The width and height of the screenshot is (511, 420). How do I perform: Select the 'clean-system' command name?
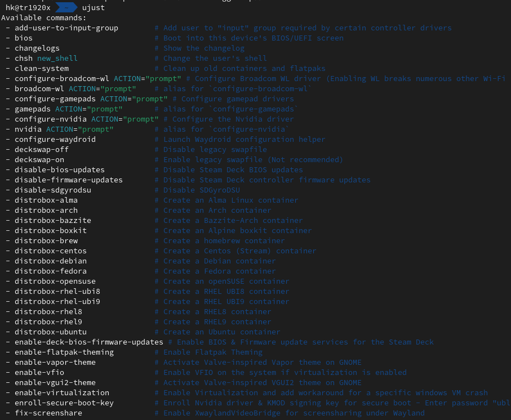(42, 68)
